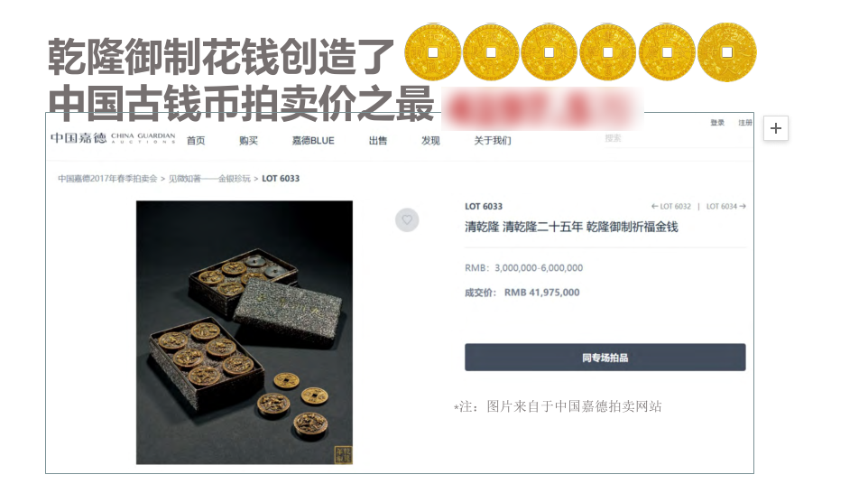
Task: Click the China Guardian logo
Action: coord(113,137)
